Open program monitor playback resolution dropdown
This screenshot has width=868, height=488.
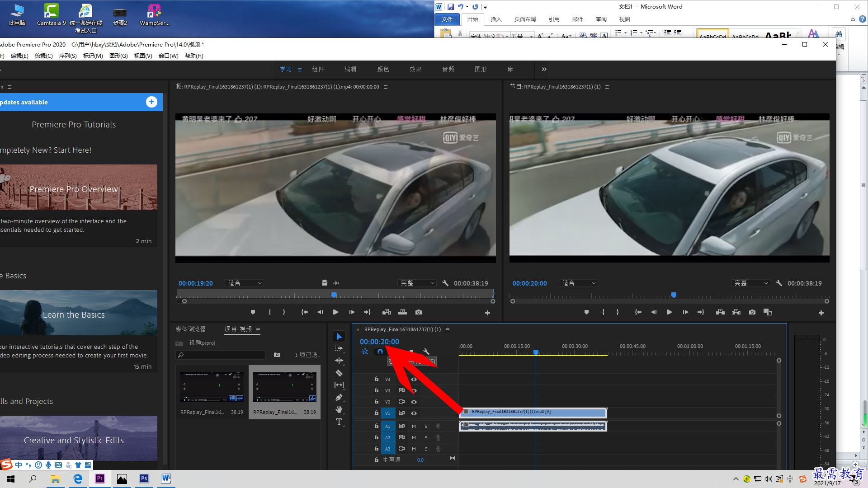click(750, 283)
